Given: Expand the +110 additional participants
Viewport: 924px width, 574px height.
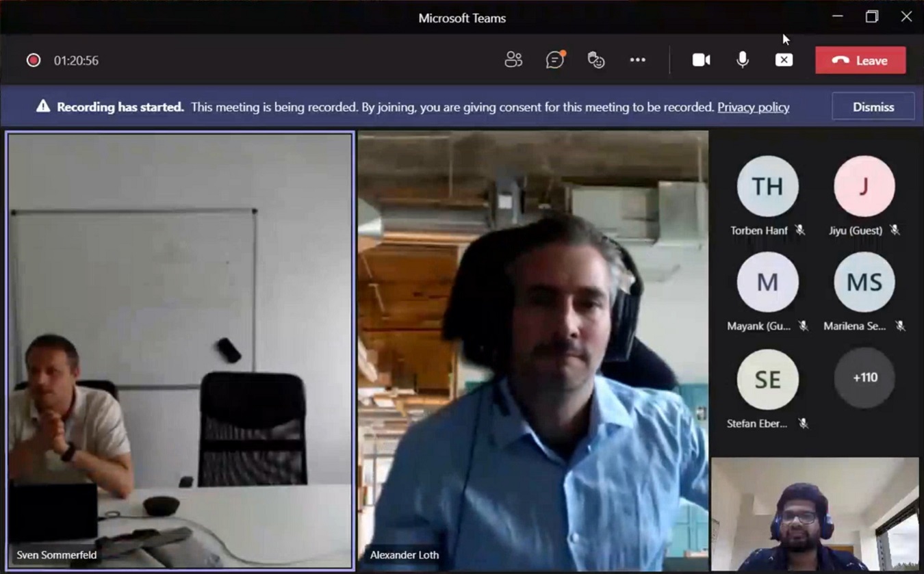Looking at the screenshot, I should point(864,378).
